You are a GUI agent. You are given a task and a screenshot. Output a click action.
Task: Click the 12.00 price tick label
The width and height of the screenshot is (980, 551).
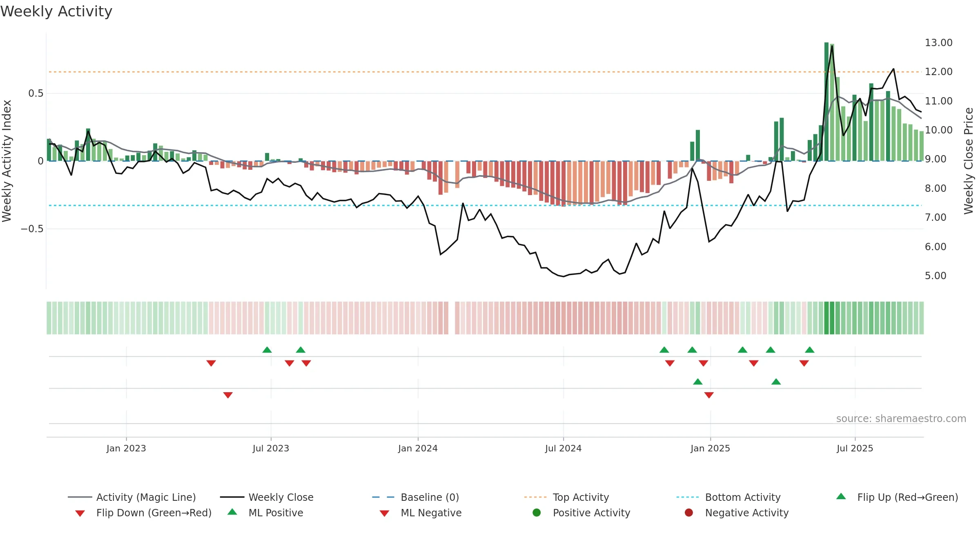[938, 71]
